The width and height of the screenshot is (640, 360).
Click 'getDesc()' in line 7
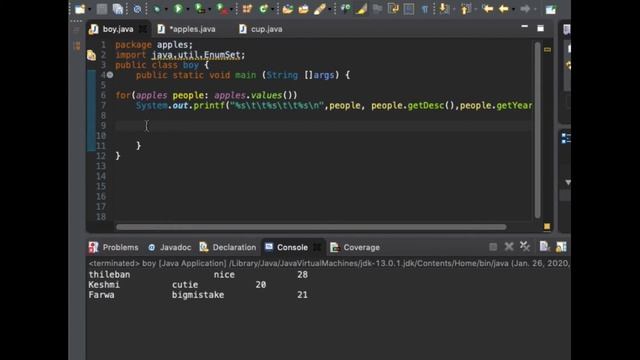click(431, 106)
